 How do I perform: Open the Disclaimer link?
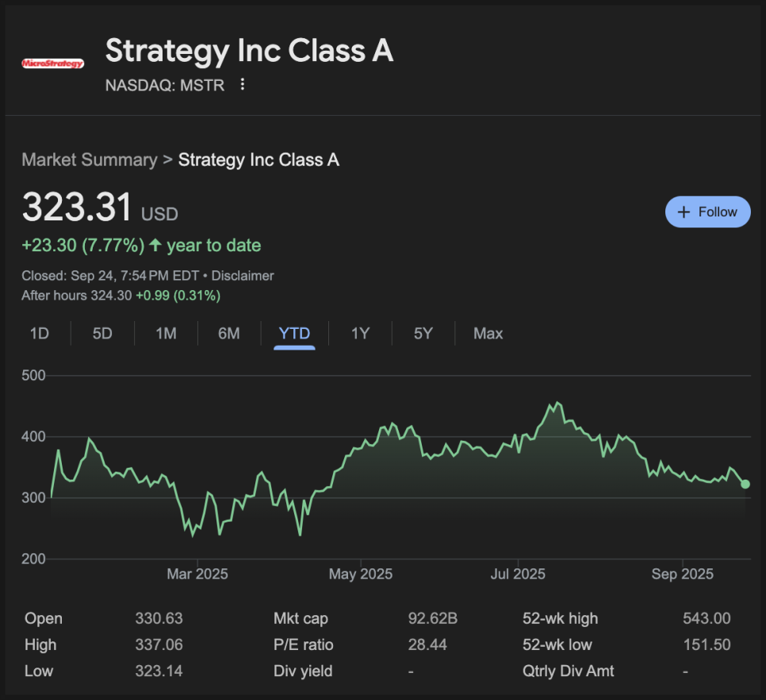pos(243,276)
